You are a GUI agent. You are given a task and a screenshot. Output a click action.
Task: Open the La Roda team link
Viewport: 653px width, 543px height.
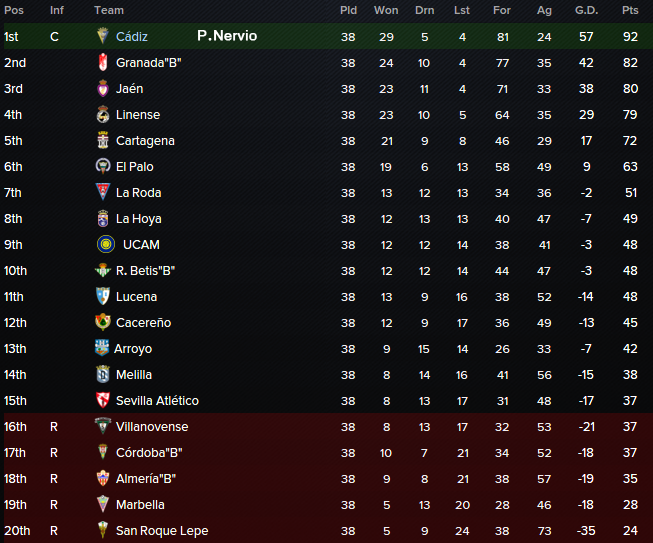click(x=138, y=193)
